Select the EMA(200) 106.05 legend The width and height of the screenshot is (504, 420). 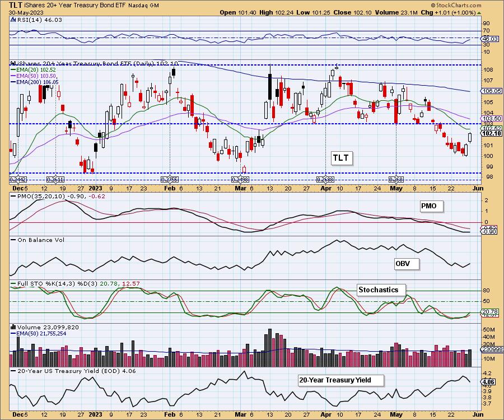[35, 82]
